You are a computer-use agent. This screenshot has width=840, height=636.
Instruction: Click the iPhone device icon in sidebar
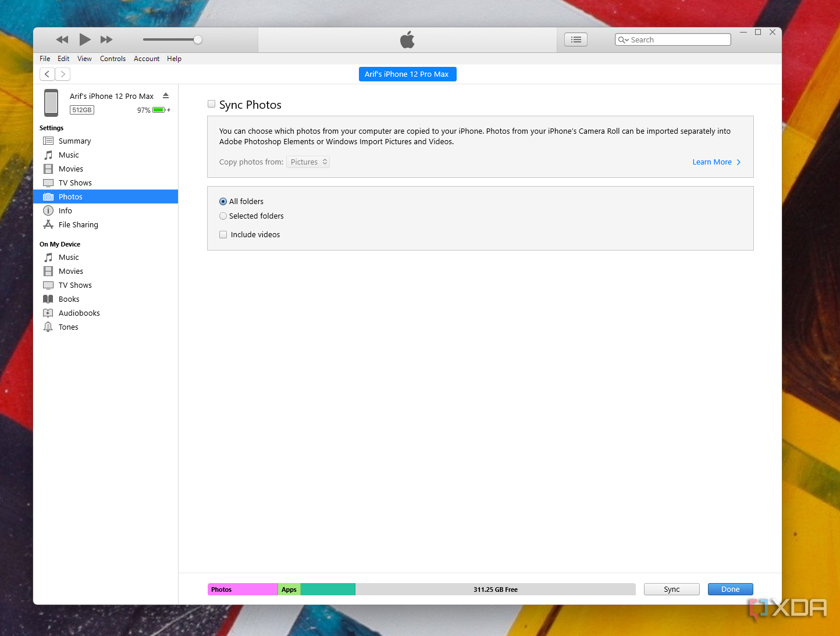[51, 103]
